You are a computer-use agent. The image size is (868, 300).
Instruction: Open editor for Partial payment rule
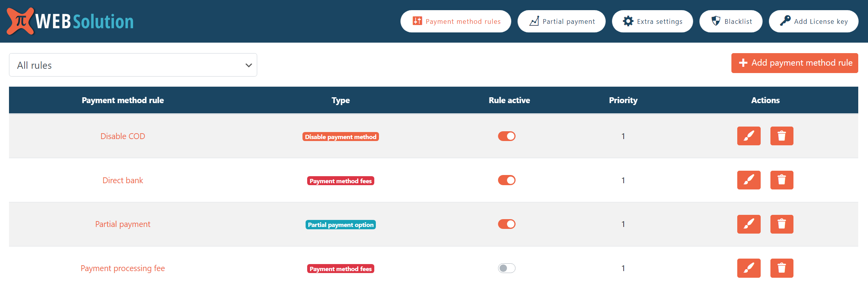click(749, 224)
